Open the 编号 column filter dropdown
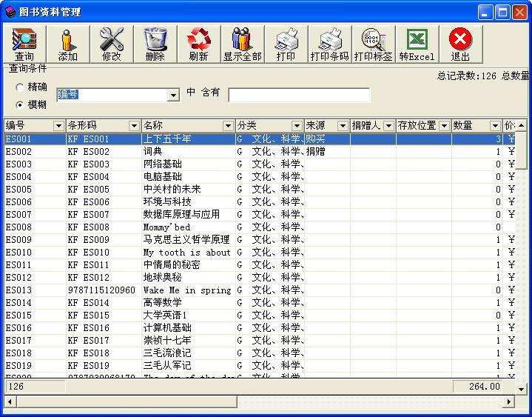This screenshot has height=417, width=532. point(58,126)
